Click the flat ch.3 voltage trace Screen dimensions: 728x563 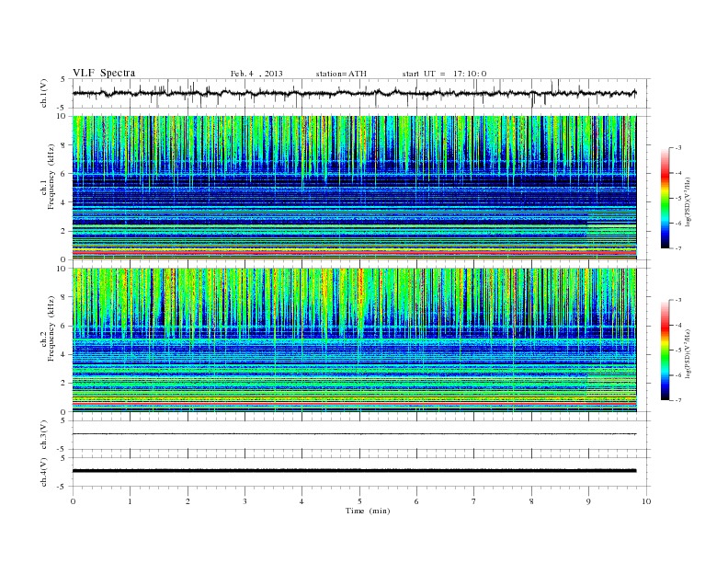(x=354, y=434)
